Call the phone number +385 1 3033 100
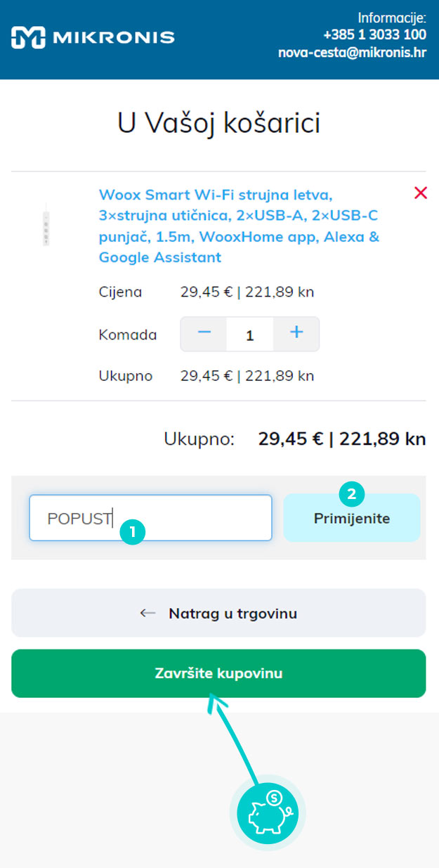 (x=374, y=34)
